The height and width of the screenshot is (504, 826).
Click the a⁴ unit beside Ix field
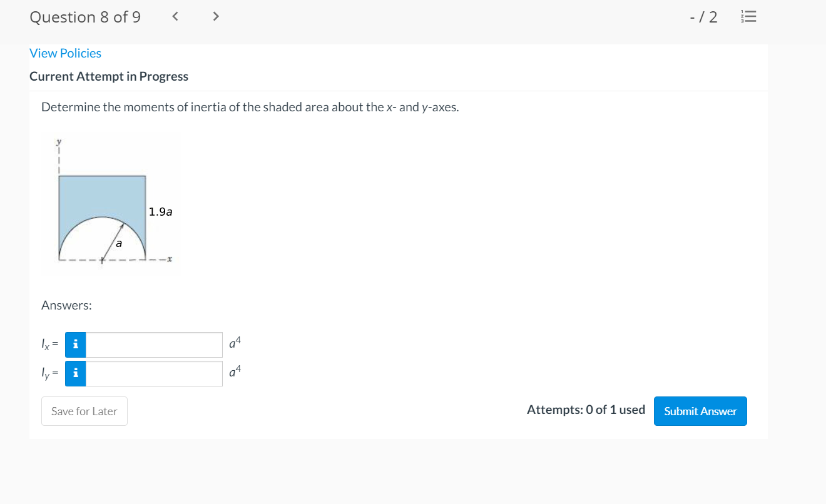pyautogui.click(x=235, y=343)
